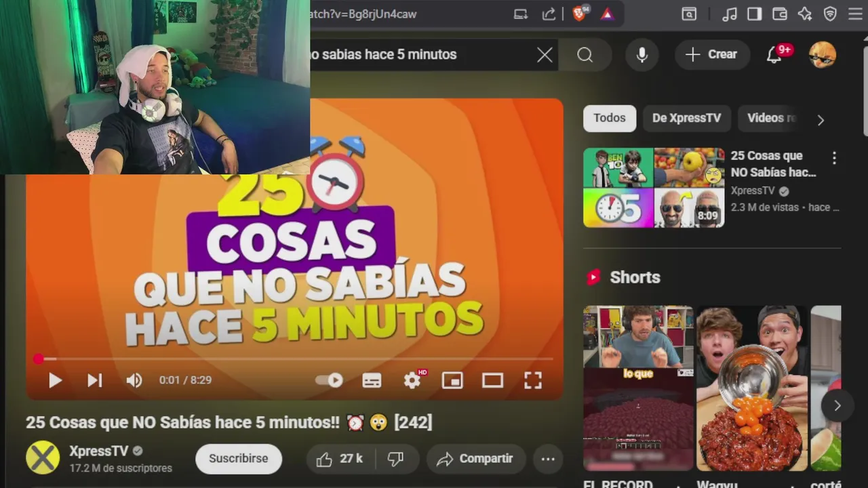Open the Brave Wallet icon

tap(779, 14)
